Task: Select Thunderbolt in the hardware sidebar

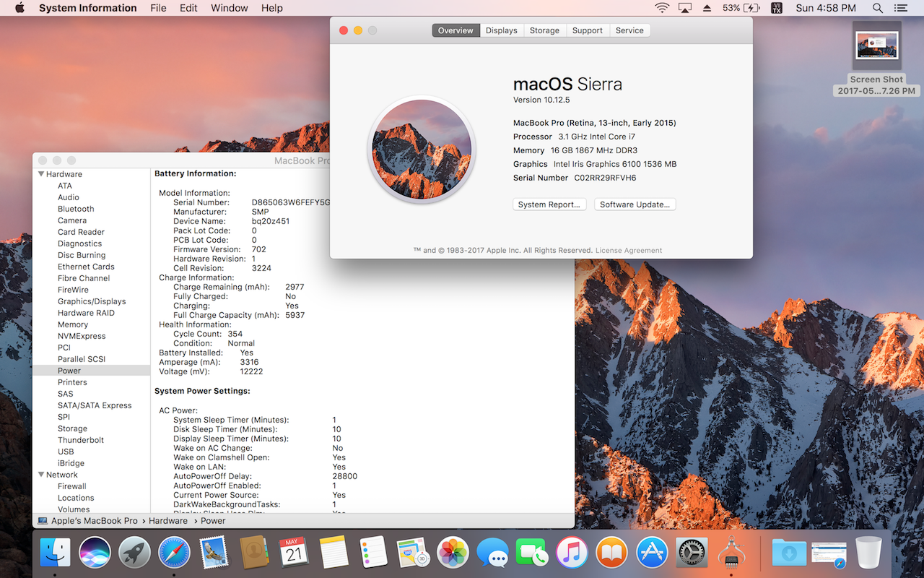Action: (81, 440)
